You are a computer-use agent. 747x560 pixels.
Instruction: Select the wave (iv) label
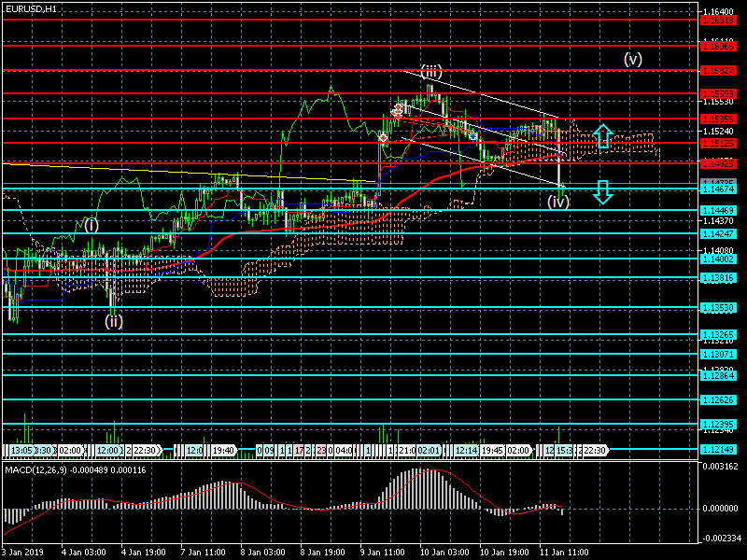(558, 202)
